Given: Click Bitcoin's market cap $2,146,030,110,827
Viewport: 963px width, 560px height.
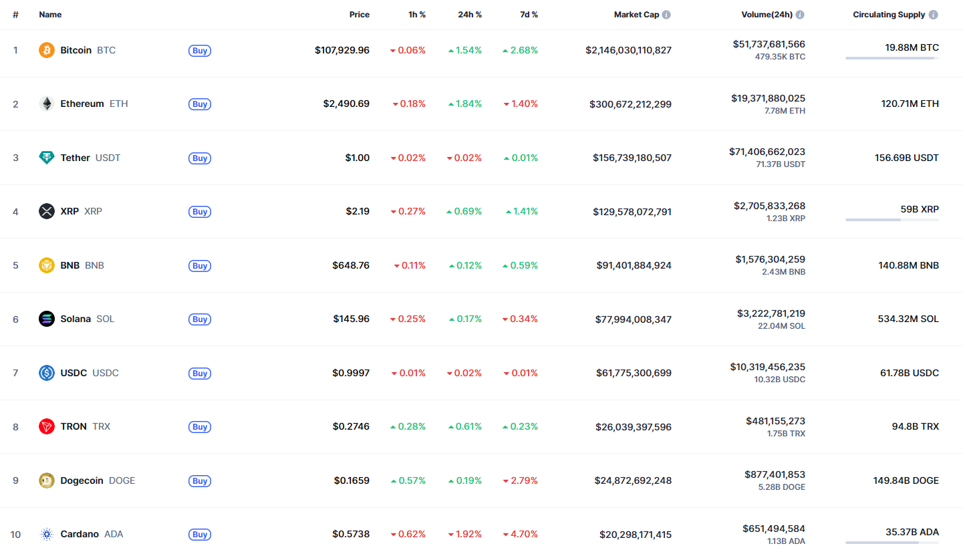Looking at the screenshot, I should pos(628,50).
